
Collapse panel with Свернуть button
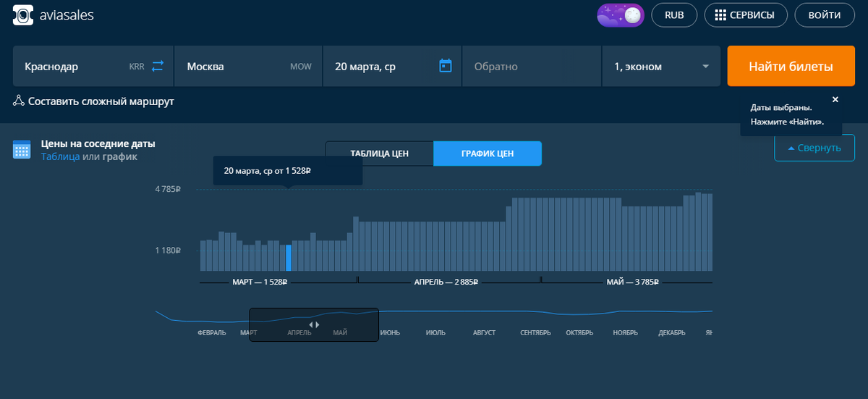point(814,148)
